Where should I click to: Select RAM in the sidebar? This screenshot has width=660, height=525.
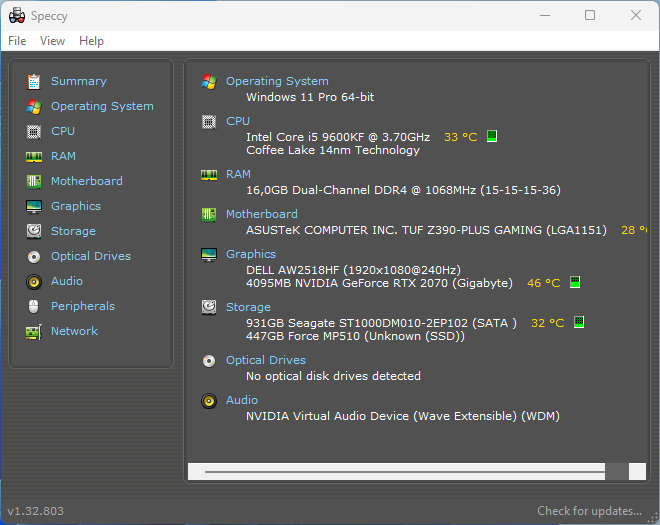(x=63, y=156)
